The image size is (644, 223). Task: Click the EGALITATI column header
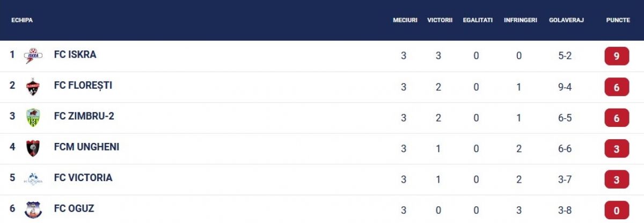[478, 20]
